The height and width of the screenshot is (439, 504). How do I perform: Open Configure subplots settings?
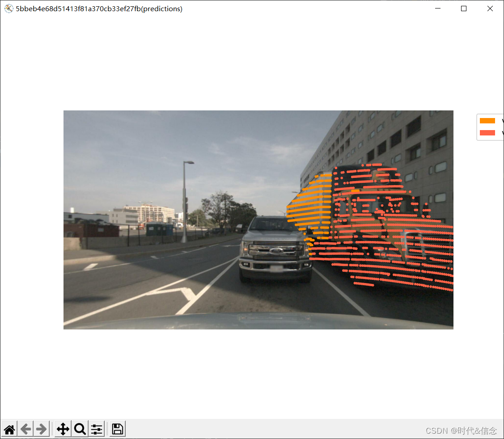[97, 429]
